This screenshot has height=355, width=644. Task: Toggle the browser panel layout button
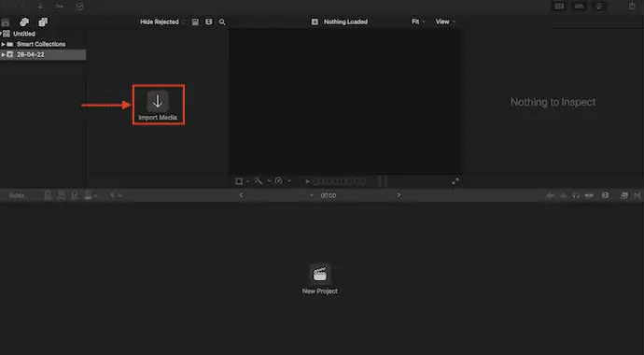559,7
